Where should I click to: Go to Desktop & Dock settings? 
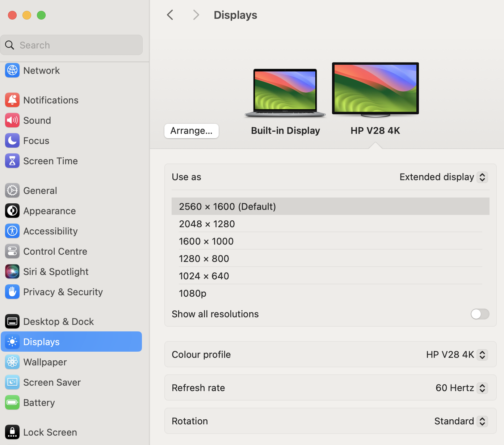pyautogui.click(x=58, y=322)
